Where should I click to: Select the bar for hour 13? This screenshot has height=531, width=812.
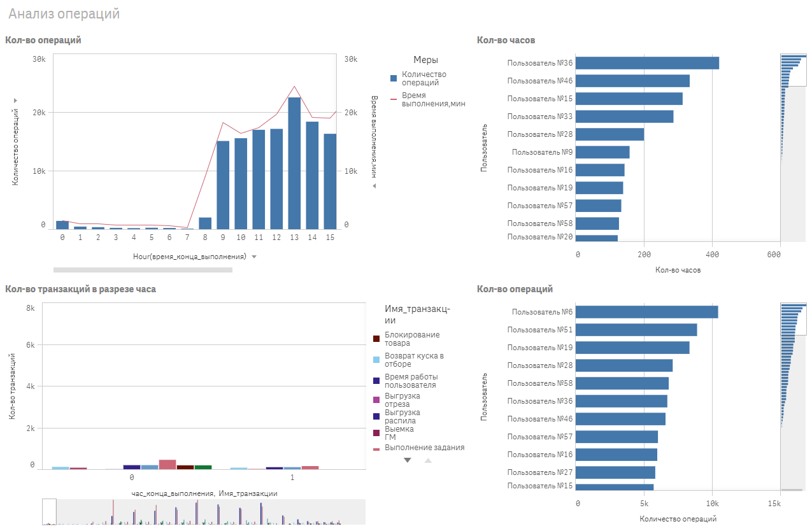point(294,163)
